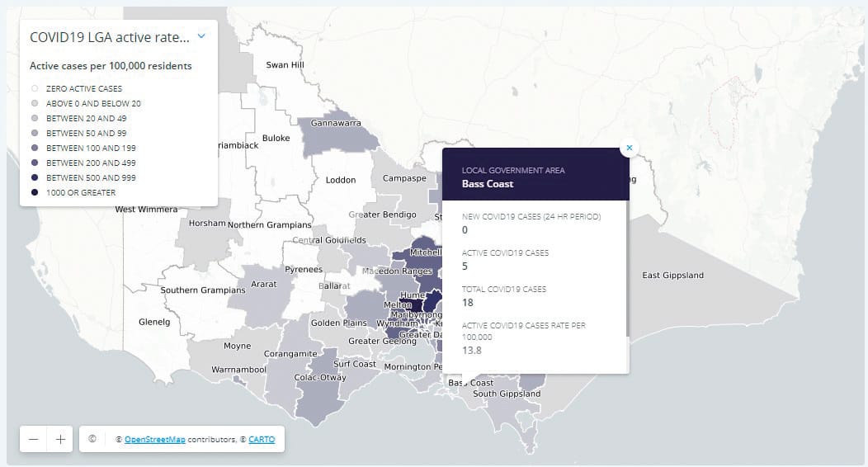Click the Northern Grampians map label
868x467 pixels.
[270, 224]
